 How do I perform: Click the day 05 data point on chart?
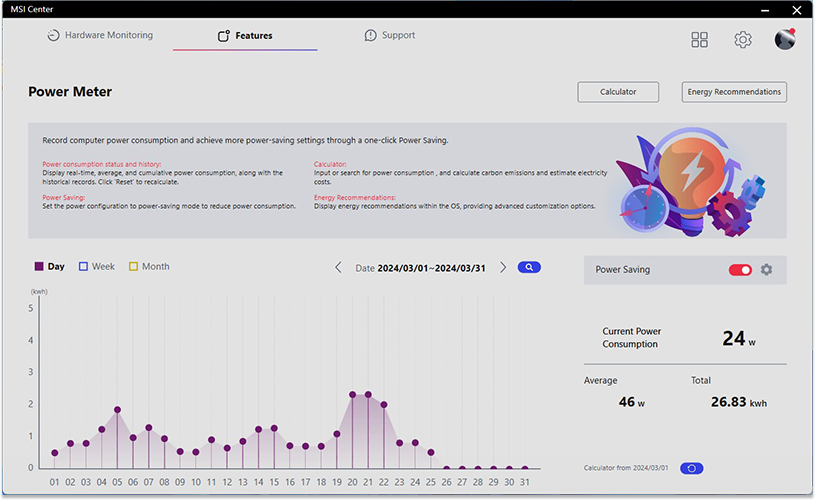[x=117, y=409]
